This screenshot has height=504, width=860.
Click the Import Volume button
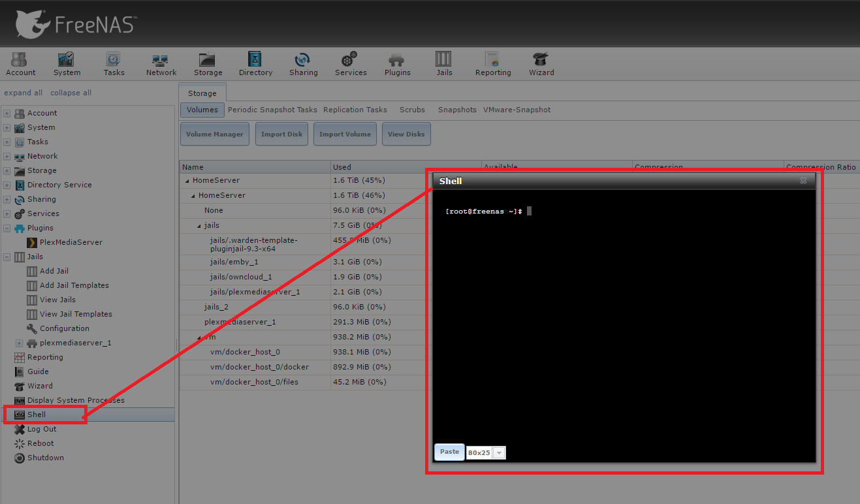(345, 134)
